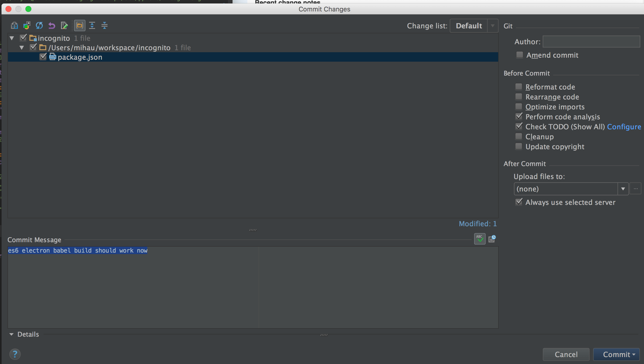
Task: Collapse the Details section
Action: pos(11,334)
